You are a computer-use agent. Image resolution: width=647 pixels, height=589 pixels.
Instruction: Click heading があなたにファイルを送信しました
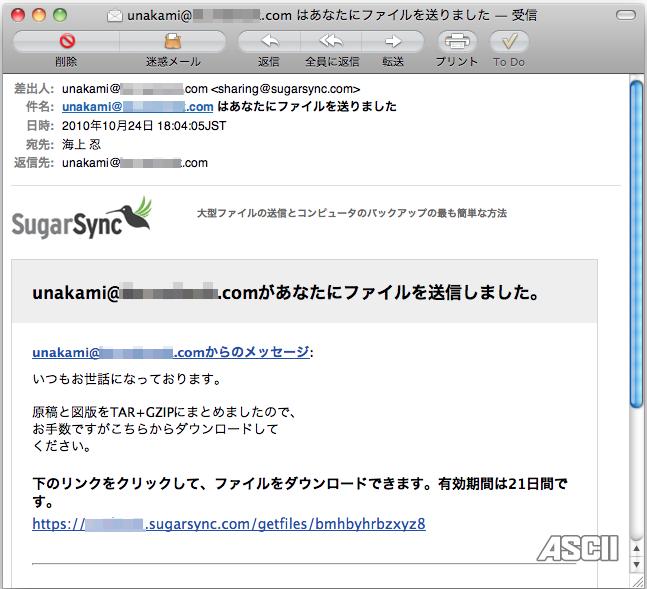pyautogui.click(x=286, y=292)
